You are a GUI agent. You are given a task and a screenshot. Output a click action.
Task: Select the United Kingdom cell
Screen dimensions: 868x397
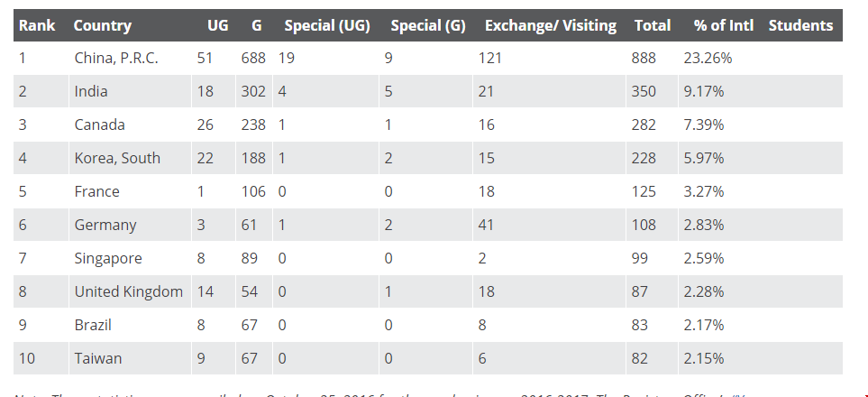click(128, 291)
